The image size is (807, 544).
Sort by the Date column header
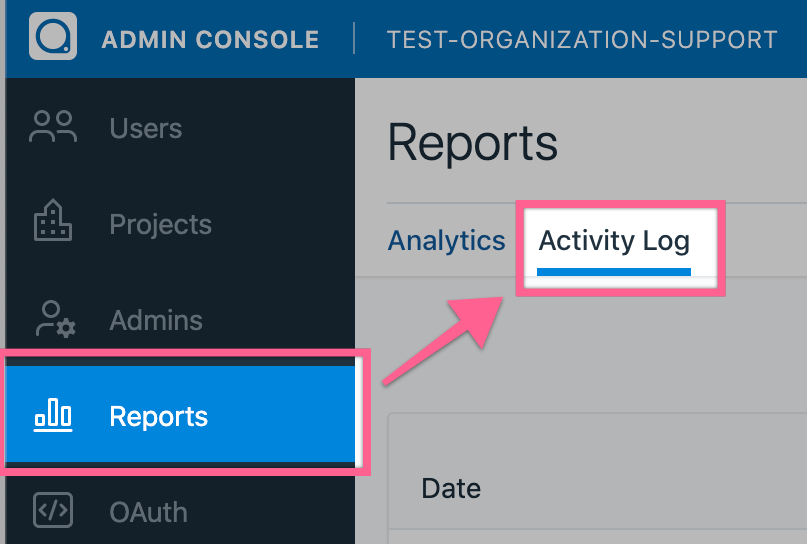451,488
